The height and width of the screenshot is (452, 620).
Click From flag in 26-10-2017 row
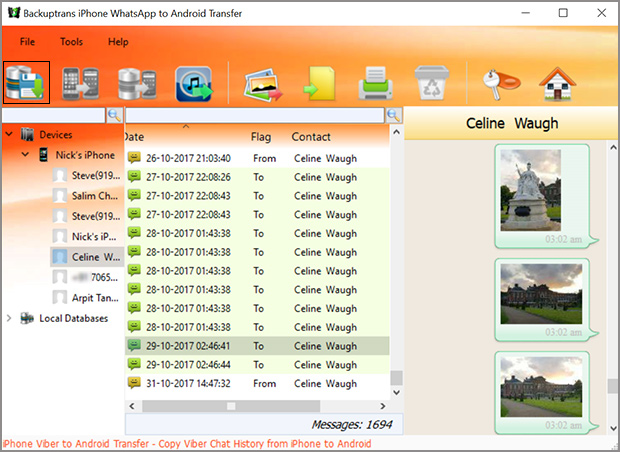(265, 159)
